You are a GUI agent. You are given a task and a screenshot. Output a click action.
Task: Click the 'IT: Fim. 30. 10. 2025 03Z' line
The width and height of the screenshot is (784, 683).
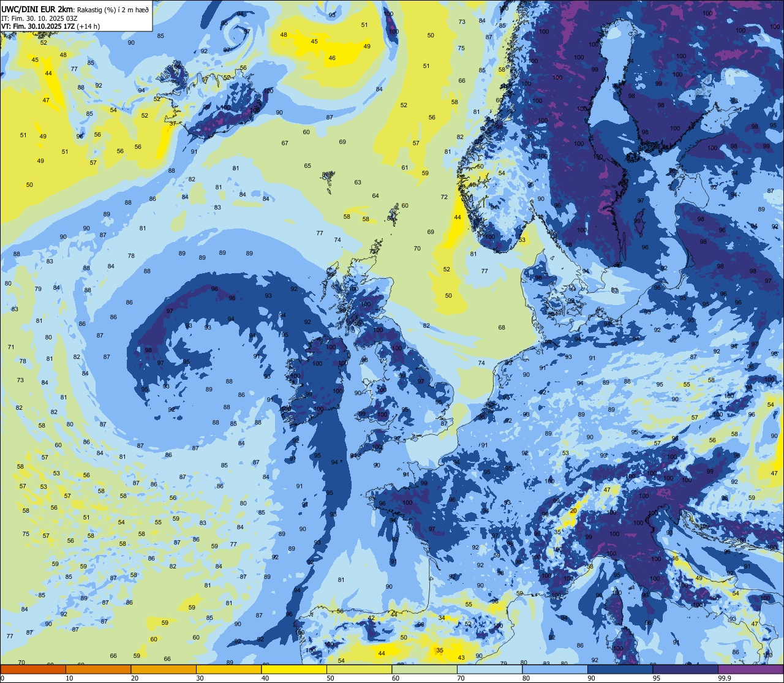click(39, 18)
